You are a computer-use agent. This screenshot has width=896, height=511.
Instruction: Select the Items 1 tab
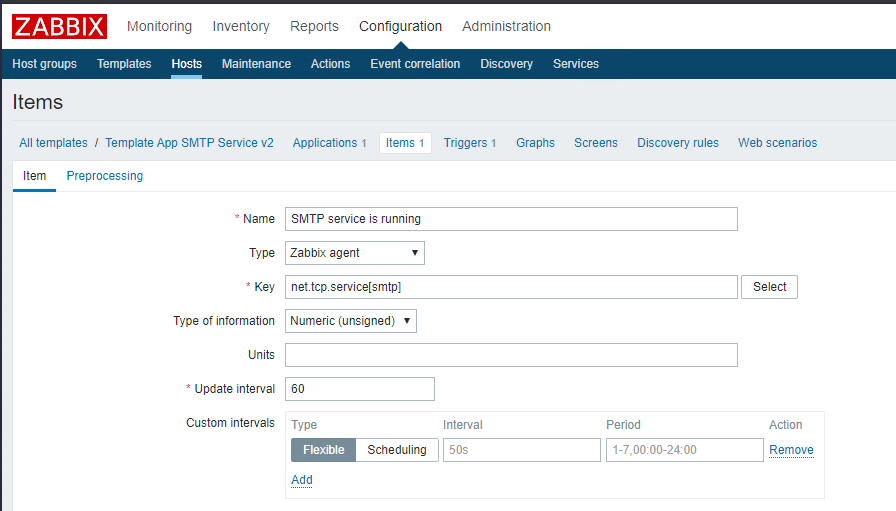405,143
